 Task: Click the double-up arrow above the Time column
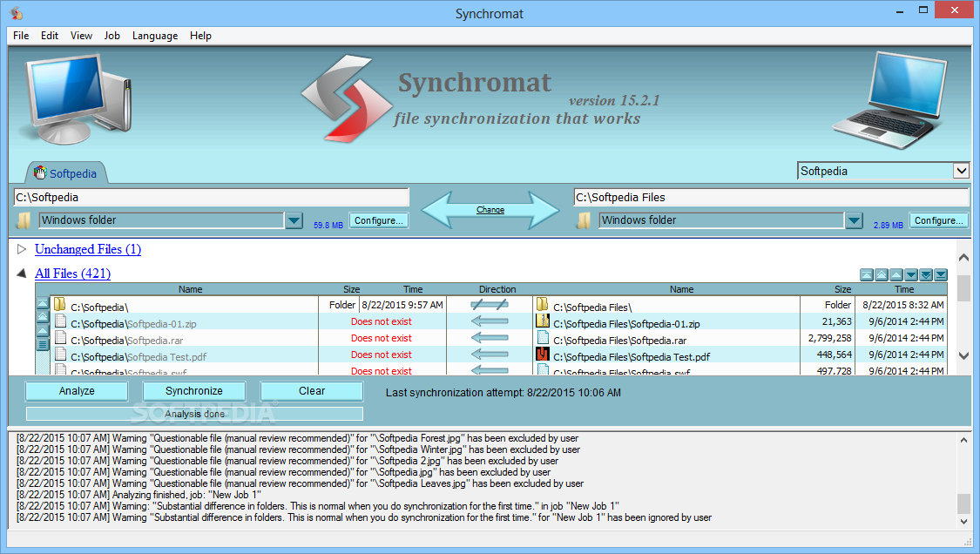pyautogui.click(x=882, y=275)
